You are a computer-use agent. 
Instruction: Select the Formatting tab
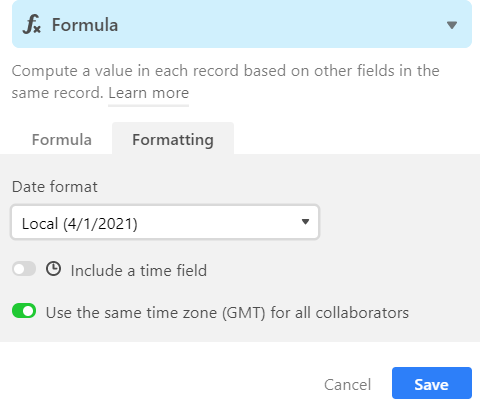173,140
